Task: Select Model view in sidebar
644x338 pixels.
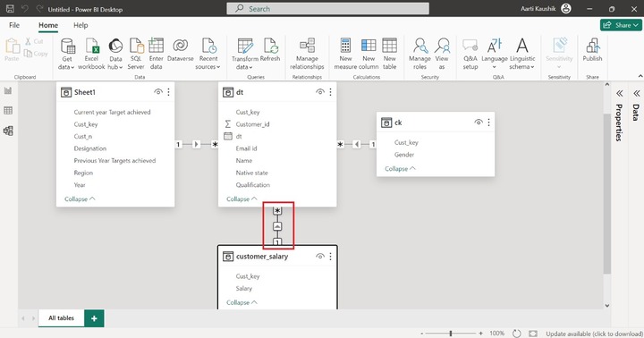Action: pos(8,131)
